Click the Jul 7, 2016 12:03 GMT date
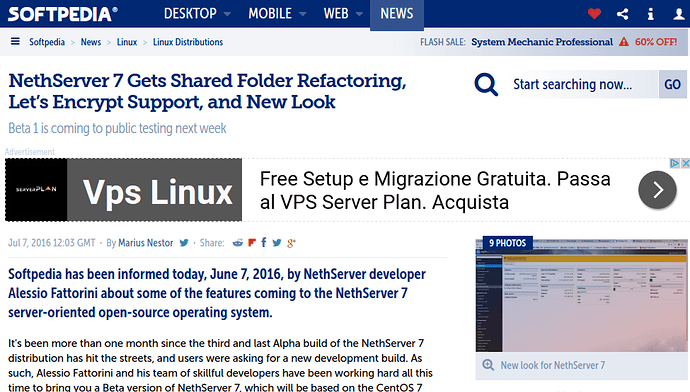The width and height of the screenshot is (690, 392). pyautogui.click(x=51, y=243)
